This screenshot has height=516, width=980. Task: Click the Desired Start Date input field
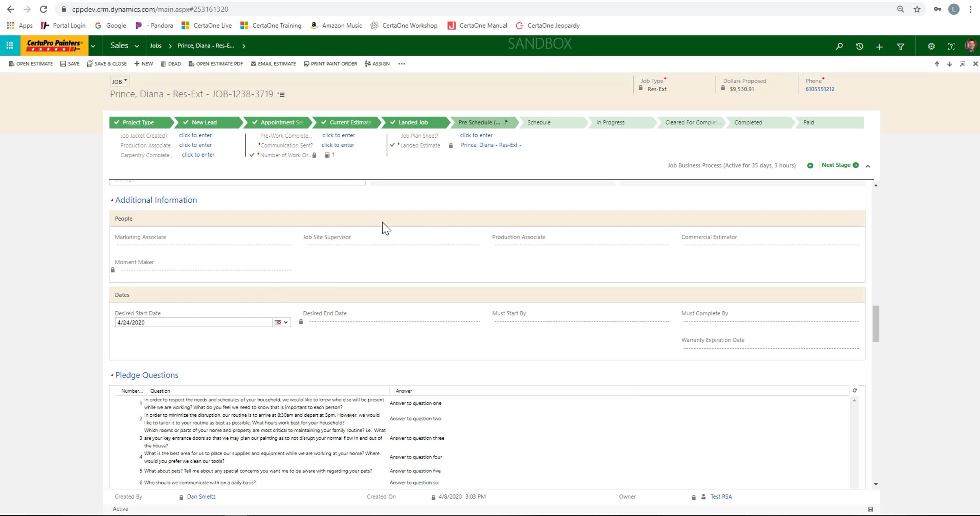point(194,322)
